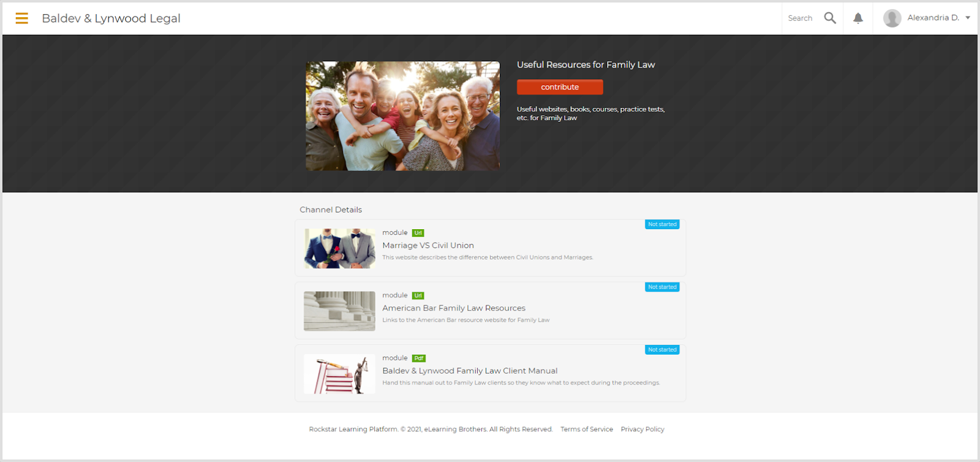Open the hamburger navigation menu
The image size is (980, 462).
click(22, 18)
